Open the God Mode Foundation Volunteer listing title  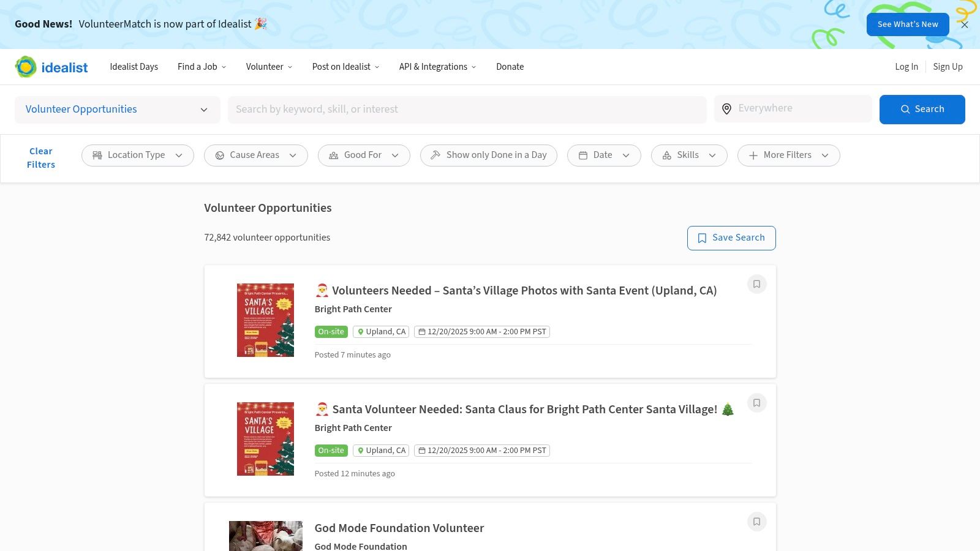399,528
